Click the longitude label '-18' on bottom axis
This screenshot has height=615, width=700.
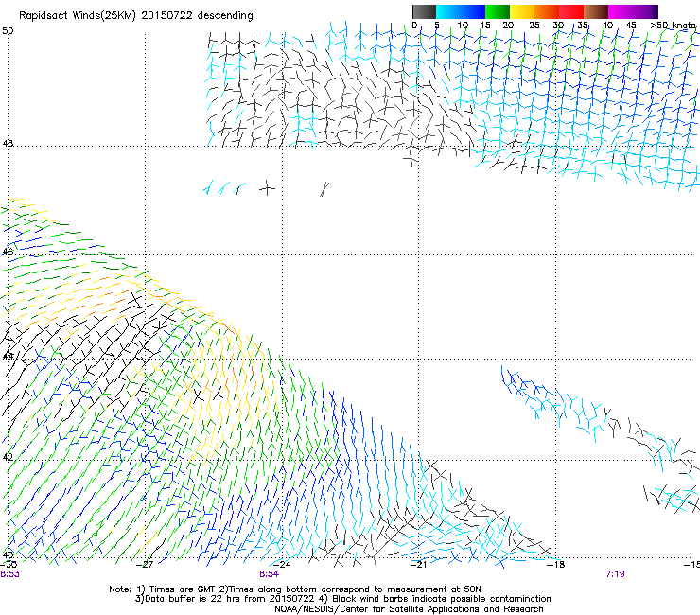[x=556, y=565]
